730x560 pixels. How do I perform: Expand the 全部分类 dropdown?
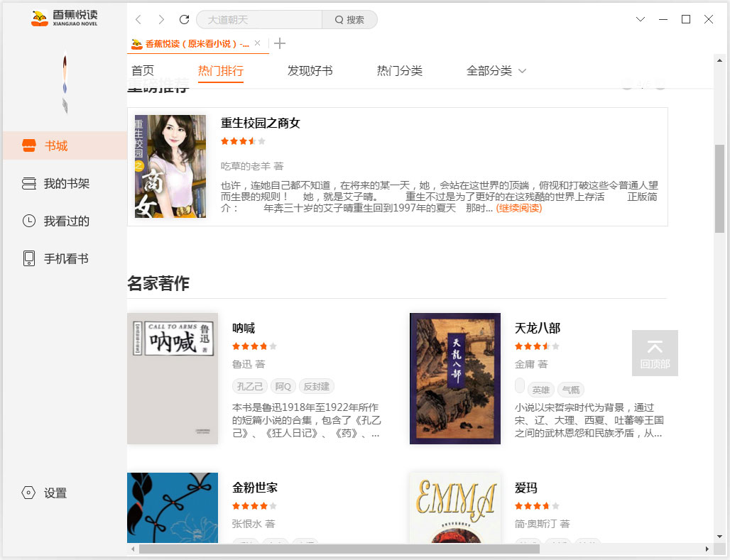pos(496,71)
